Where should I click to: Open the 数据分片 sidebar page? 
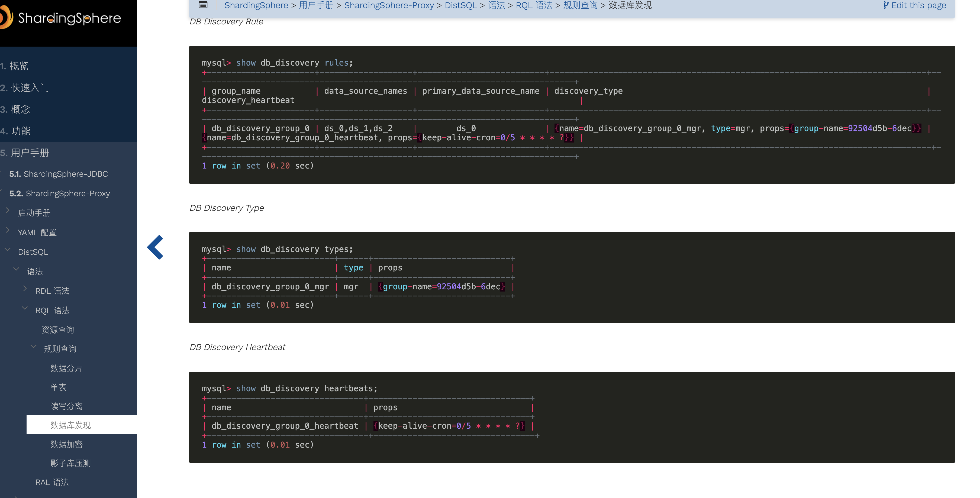tap(66, 368)
